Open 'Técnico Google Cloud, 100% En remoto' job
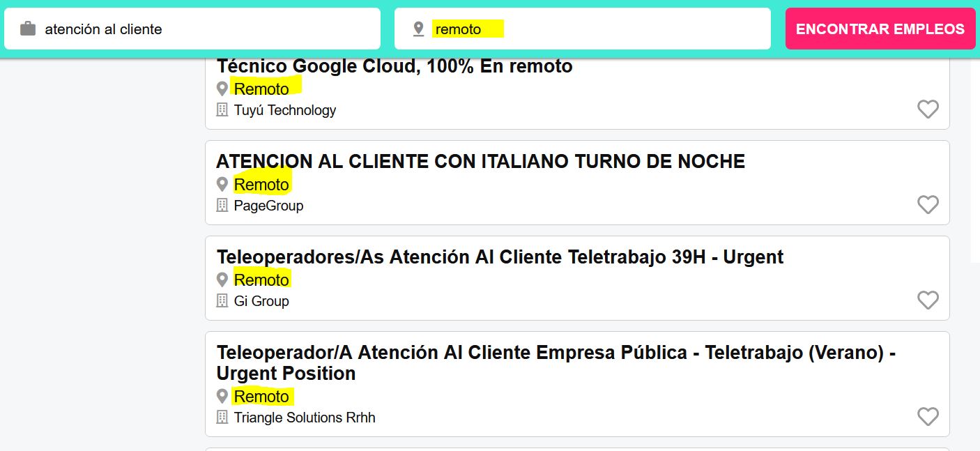The image size is (980, 451). click(395, 66)
